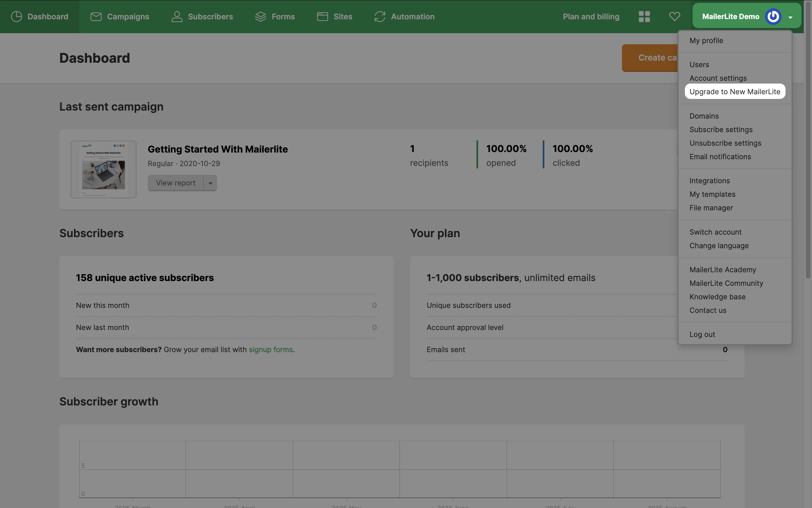Open Plan and billing page
This screenshot has height=508, width=812.
coord(591,17)
